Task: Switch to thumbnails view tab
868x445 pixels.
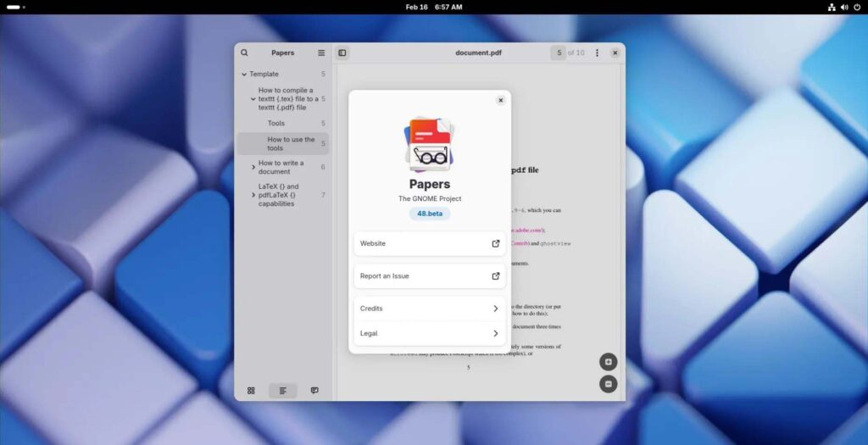Action: coord(251,391)
